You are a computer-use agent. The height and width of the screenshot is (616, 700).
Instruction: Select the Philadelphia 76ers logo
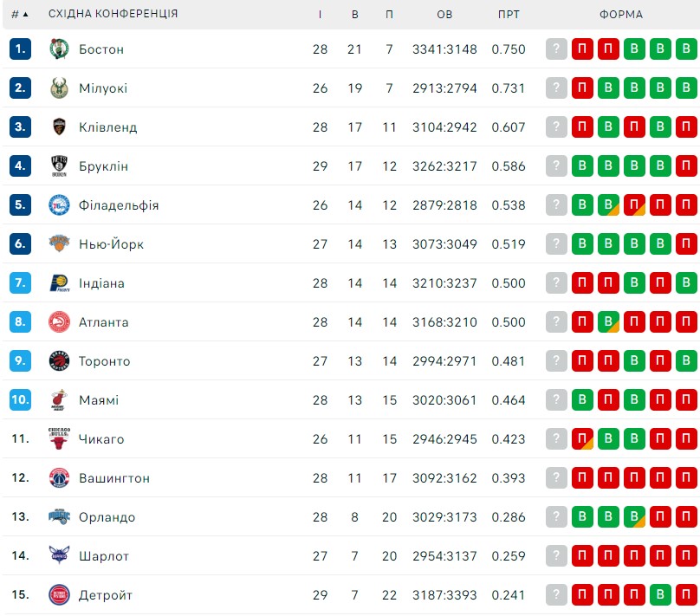click(x=59, y=204)
